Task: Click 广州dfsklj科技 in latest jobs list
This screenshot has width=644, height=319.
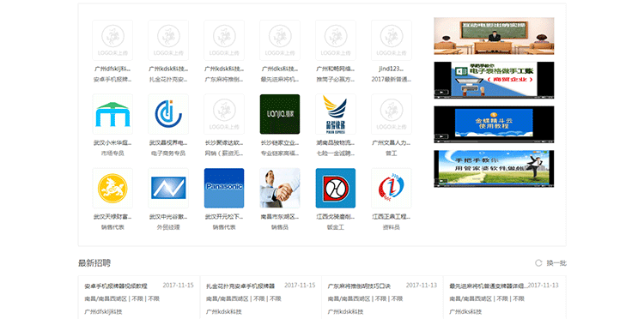Action: point(104,311)
